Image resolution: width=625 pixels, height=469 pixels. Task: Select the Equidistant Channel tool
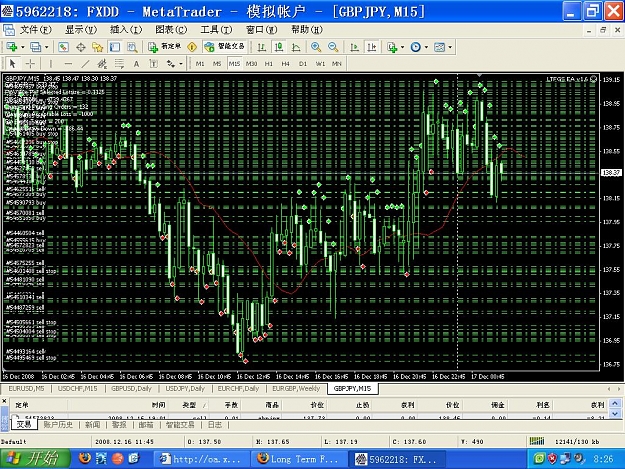tap(102, 63)
